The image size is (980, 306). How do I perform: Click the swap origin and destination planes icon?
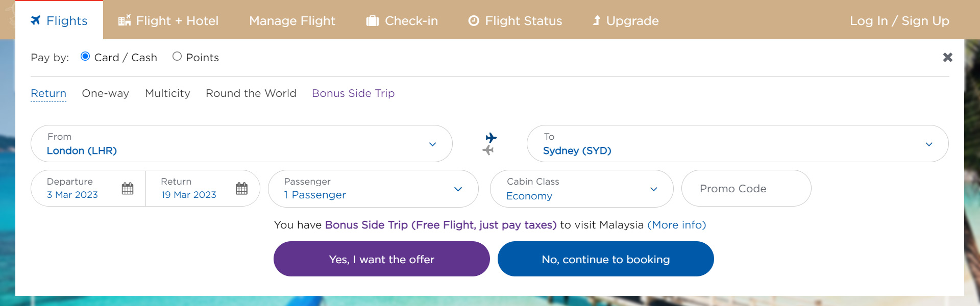tap(490, 144)
